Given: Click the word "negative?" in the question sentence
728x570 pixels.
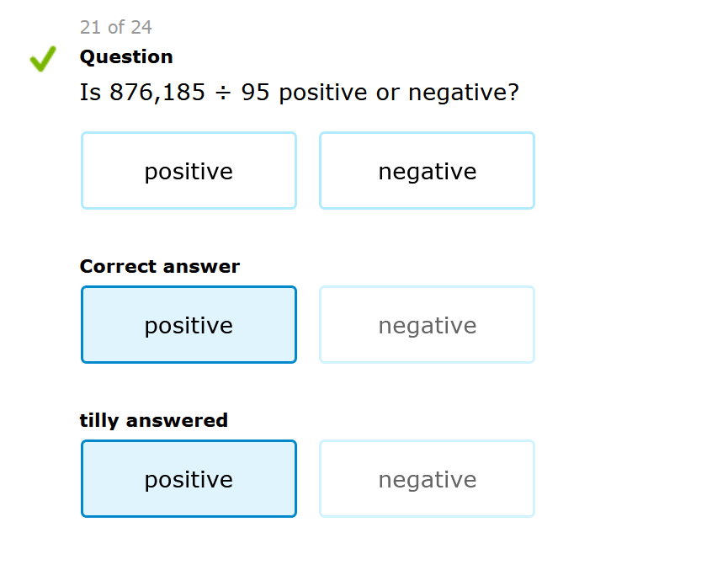Looking at the screenshot, I should [464, 93].
